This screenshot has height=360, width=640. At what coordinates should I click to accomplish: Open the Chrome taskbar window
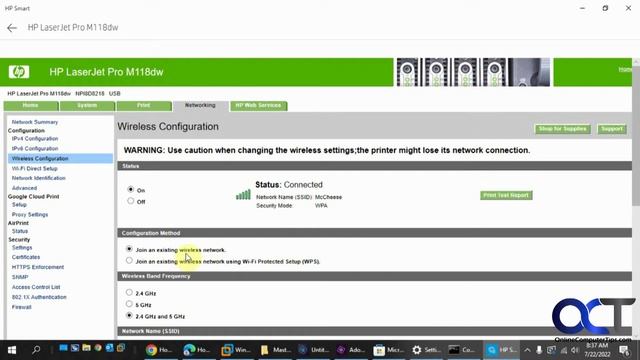click(x=159, y=350)
